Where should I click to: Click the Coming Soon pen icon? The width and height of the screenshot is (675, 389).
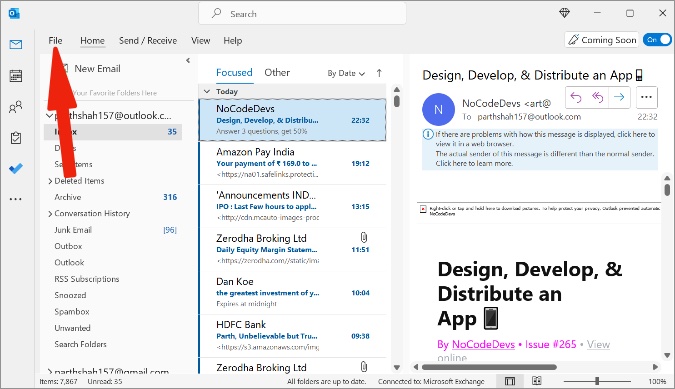573,40
